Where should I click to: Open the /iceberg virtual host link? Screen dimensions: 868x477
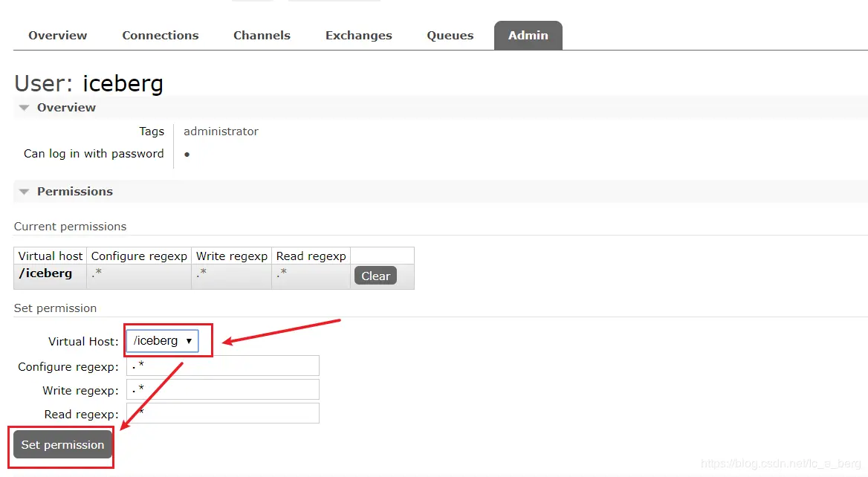click(x=45, y=273)
